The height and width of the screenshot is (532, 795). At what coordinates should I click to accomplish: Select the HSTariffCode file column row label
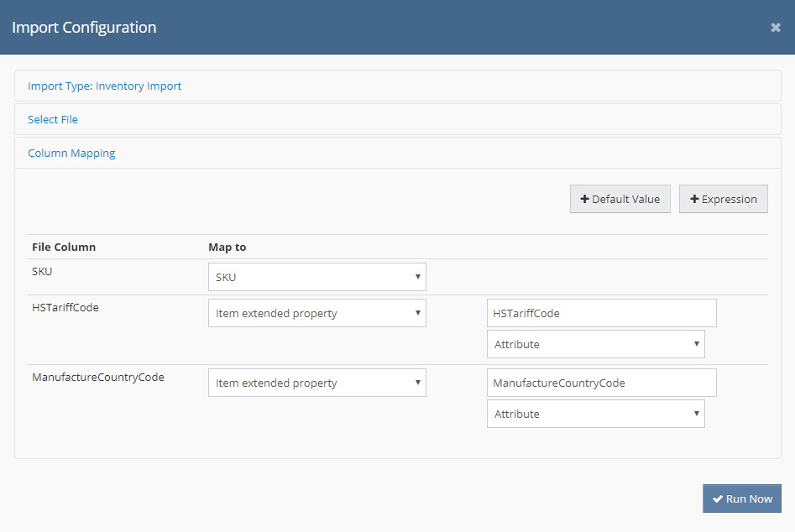(x=65, y=307)
